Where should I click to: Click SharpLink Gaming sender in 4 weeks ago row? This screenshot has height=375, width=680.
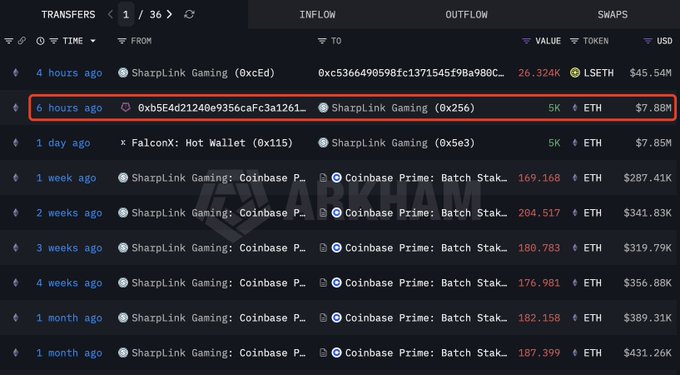[x=219, y=283]
